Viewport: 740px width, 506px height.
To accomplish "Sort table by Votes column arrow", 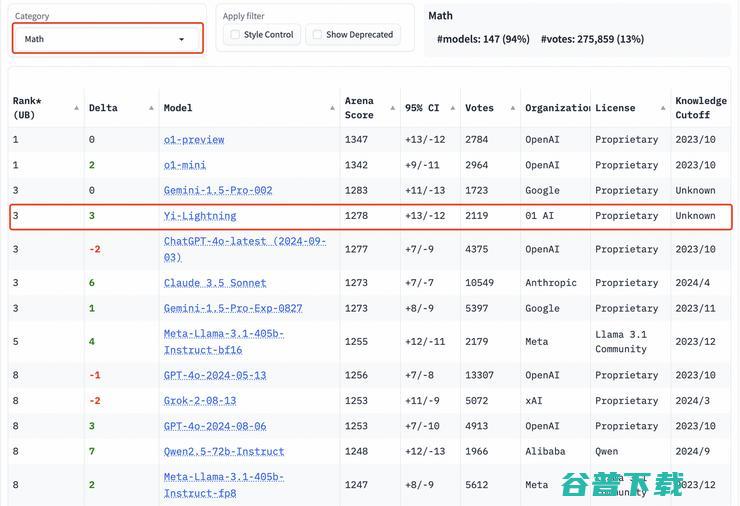I will [x=513, y=108].
